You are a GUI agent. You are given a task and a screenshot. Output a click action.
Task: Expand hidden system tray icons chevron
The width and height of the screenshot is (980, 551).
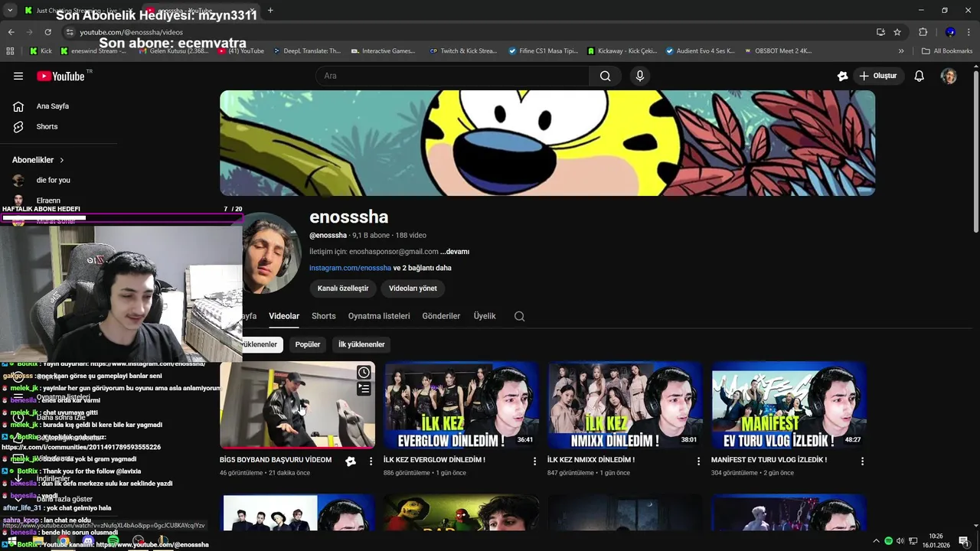click(876, 541)
